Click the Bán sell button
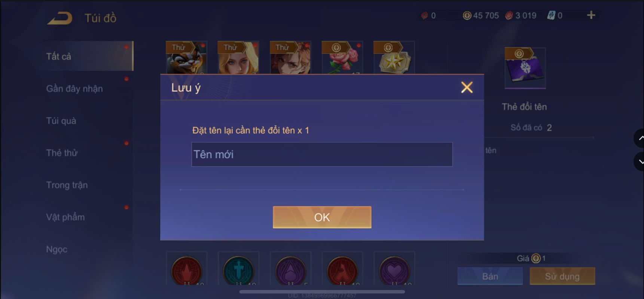Viewport: 644px width, 299px height. tap(490, 276)
